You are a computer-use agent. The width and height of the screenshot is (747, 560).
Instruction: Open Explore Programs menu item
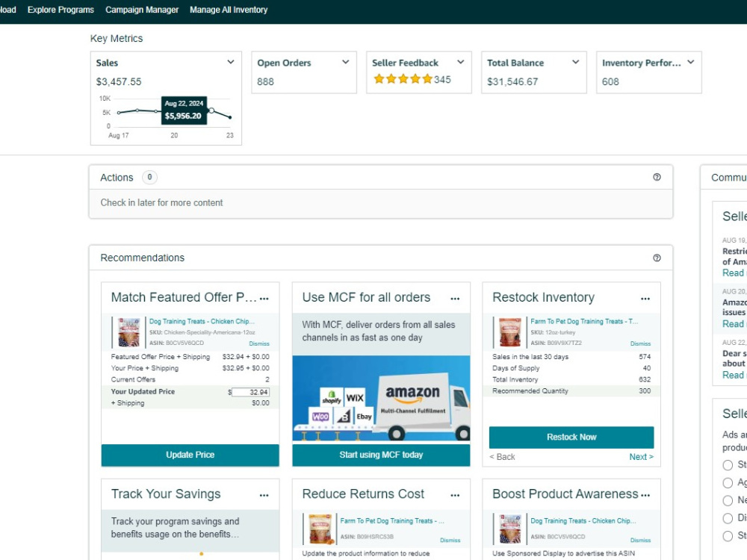61,10
